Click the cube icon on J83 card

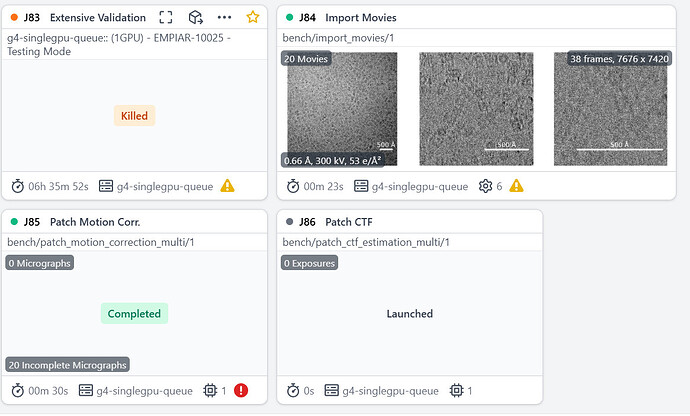pos(195,18)
